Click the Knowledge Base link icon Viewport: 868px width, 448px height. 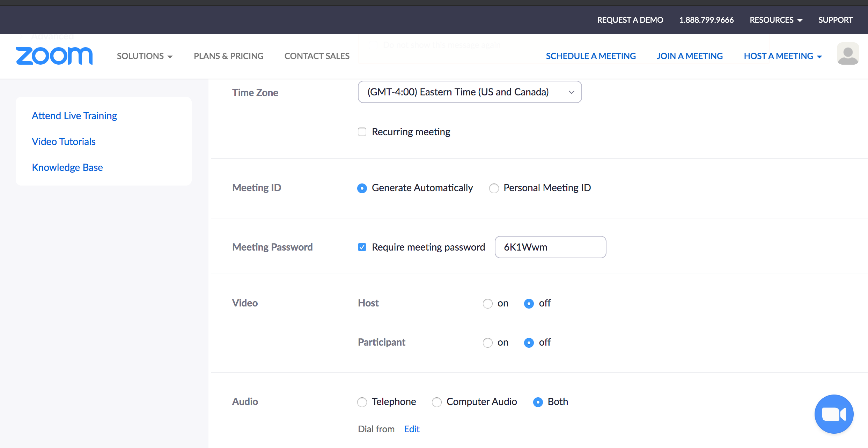click(68, 167)
